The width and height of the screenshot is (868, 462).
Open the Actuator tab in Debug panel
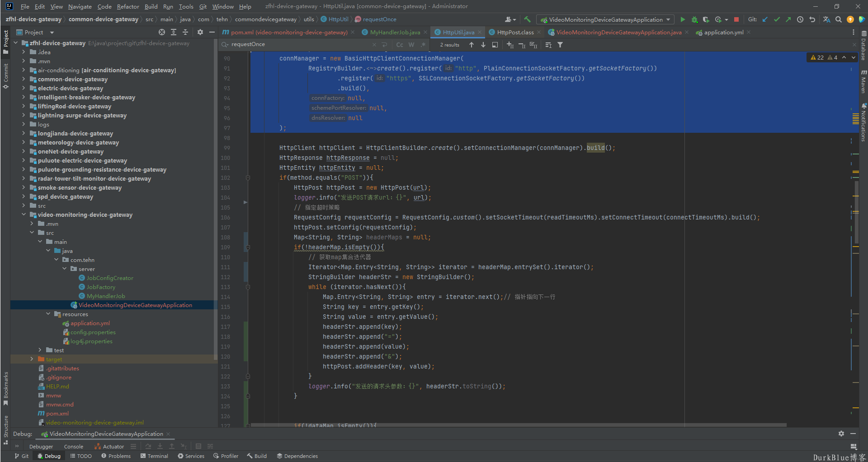pyautogui.click(x=109, y=446)
